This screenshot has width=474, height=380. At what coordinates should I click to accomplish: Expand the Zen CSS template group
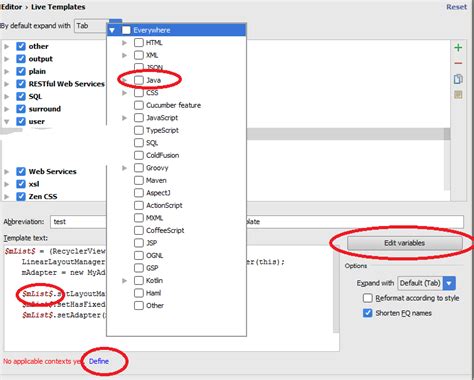coord(7,197)
